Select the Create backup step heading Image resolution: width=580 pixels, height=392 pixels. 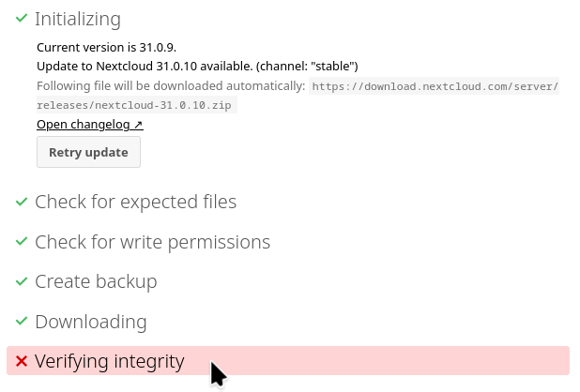96,281
